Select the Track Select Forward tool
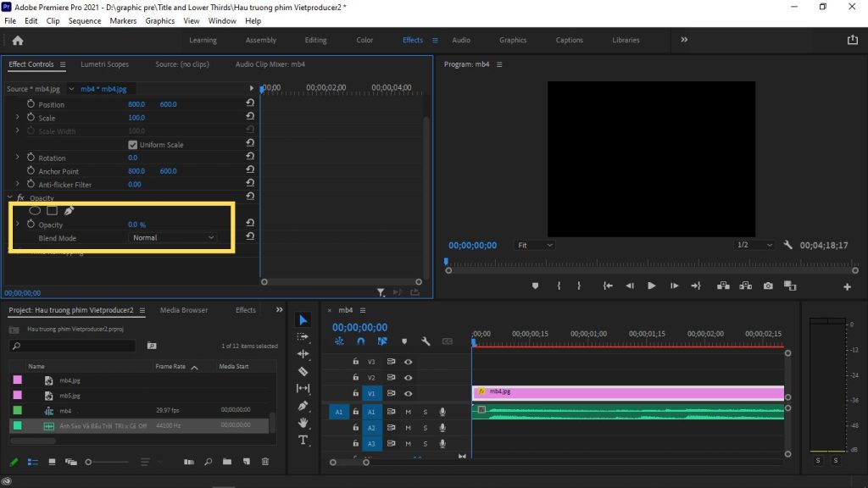 pyautogui.click(x=303, y=336)
